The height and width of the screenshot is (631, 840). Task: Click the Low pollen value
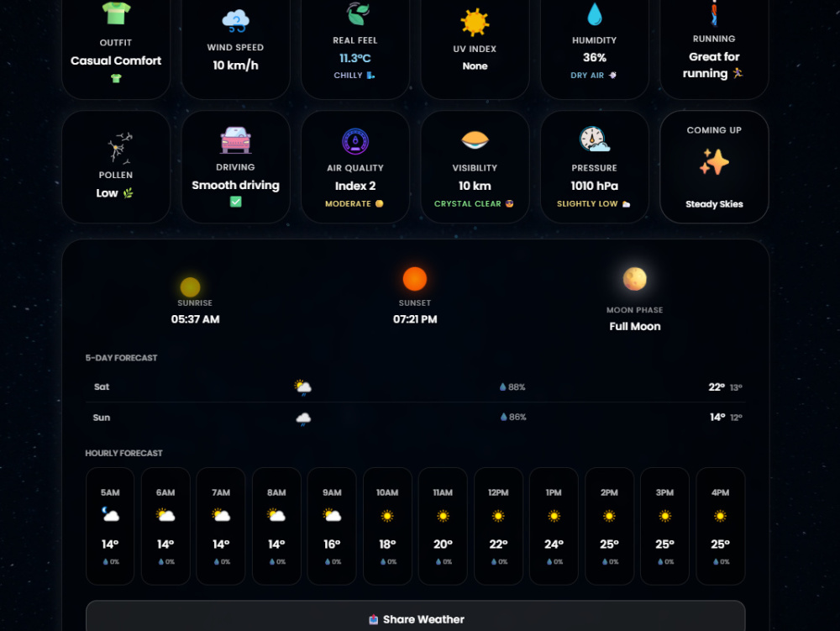point(108,193)
